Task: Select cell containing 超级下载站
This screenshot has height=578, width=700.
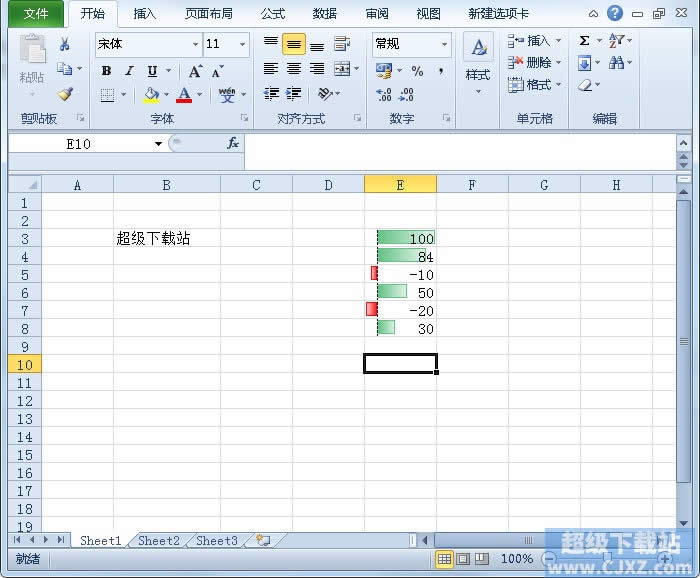Action: click(x=167, y=238)
